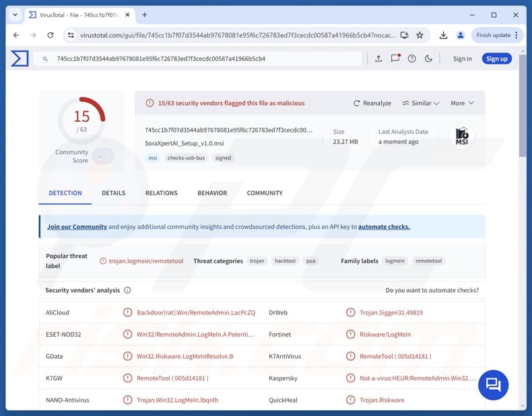This screenshot has height=416, width=532.
Task: Click the DrWeb detection alert icon
Action: tap(350, 312)
